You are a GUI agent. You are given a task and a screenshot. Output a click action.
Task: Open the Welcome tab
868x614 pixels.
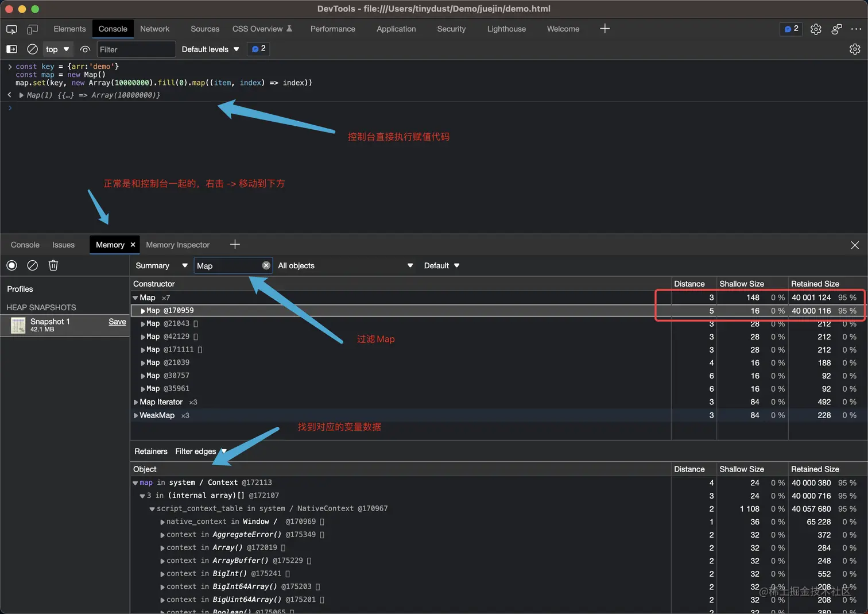(563, 29)
